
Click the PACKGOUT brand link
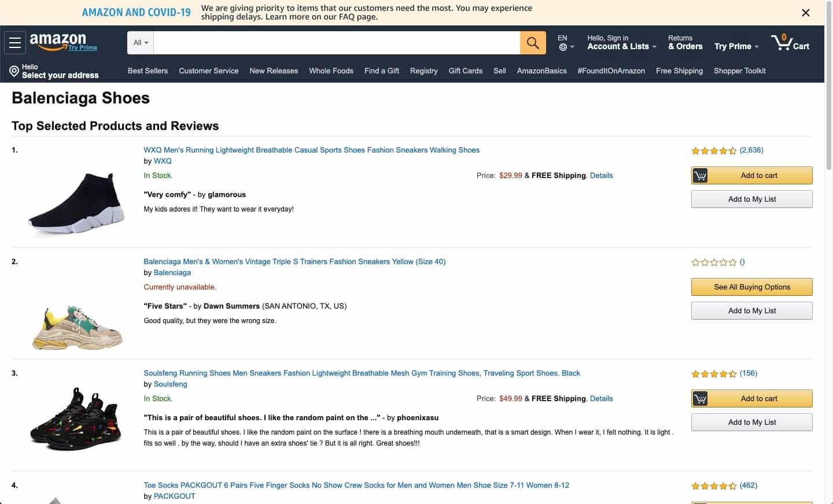pyautogui.click(x=175, y=496)
